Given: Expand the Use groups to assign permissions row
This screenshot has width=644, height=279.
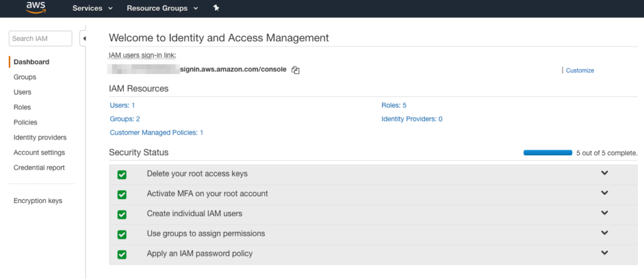Looking at the screenshot, I should (x=604, y=232).
